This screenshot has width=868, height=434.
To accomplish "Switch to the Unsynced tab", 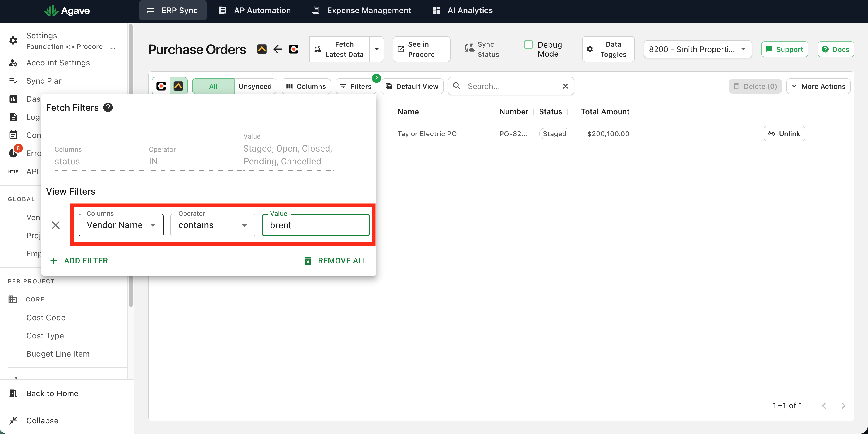I will tap(255, 86).
